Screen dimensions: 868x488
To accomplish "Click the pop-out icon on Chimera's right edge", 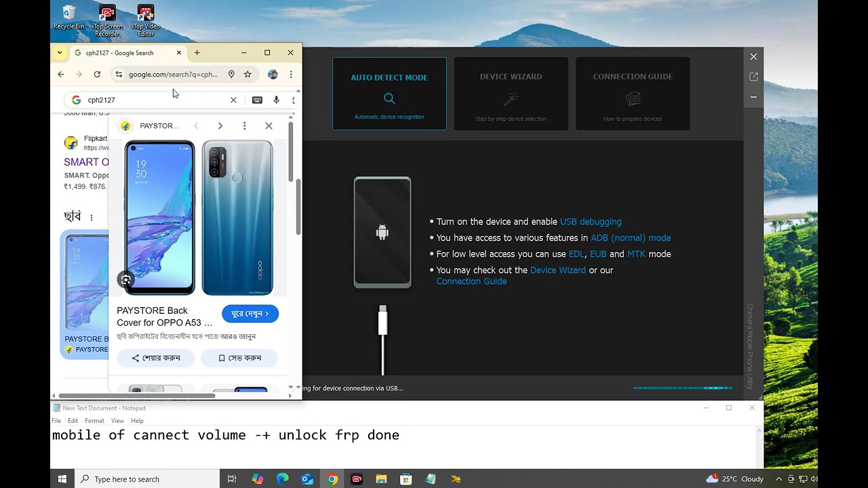I will [x=753, y=77].
